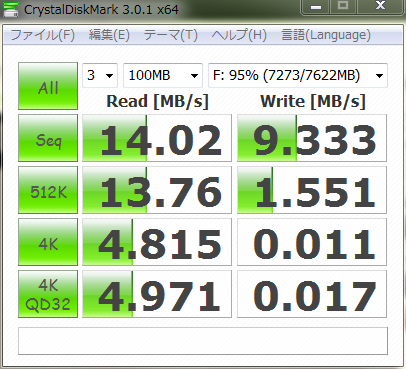The image size is (406, 369).
Task: Minimize the CrystalDiskMark window
Action: tap(315, 7)
